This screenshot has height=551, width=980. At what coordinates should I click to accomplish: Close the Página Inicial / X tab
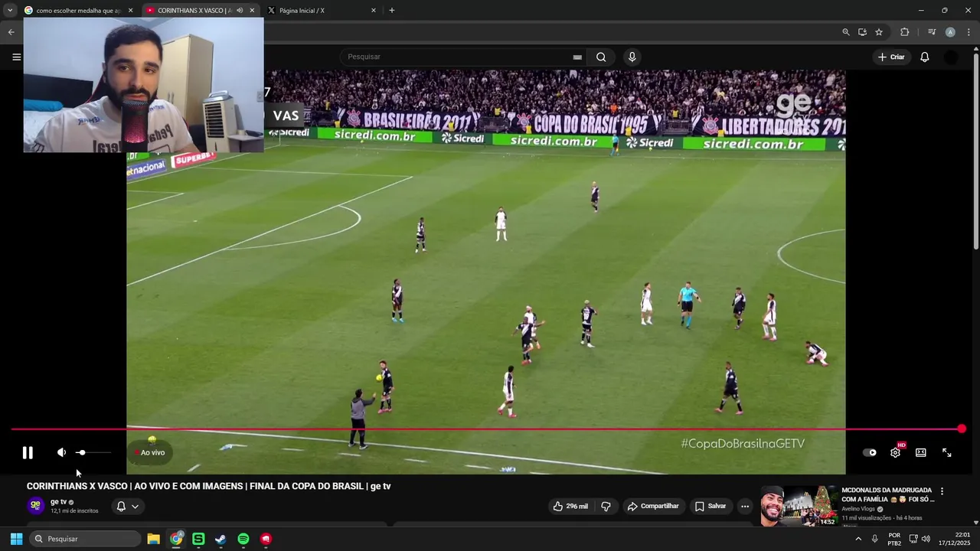pyautogui.click(x=374, y=11)
